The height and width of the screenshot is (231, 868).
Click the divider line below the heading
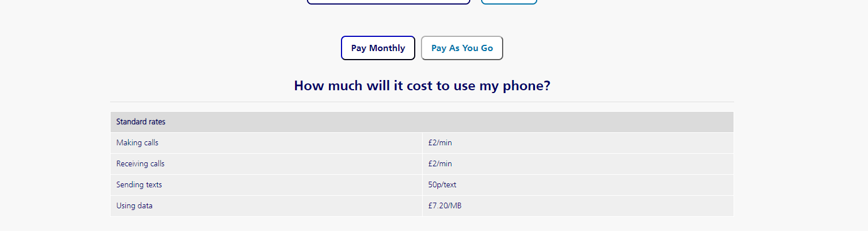[x=422, y=102]
